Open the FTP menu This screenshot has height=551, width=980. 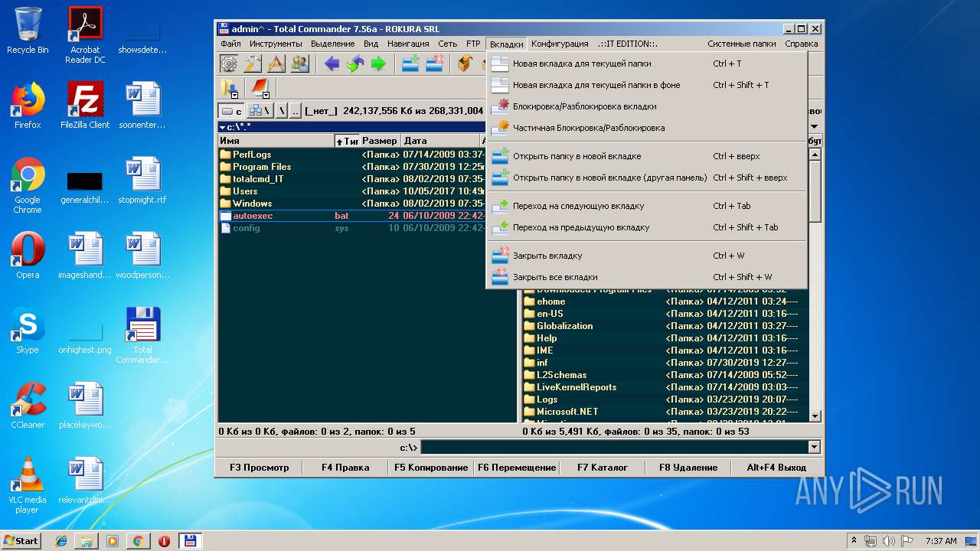(x=473, y=44)
